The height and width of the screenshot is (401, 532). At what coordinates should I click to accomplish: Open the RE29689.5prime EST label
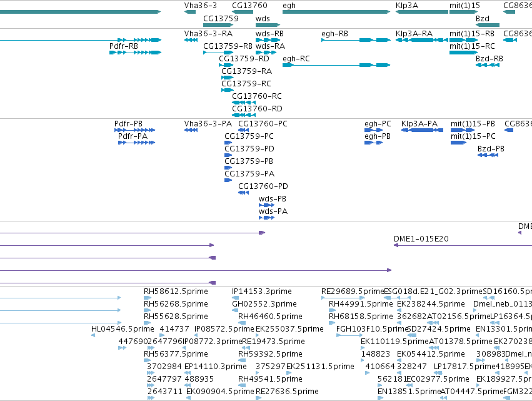(352, 292)
